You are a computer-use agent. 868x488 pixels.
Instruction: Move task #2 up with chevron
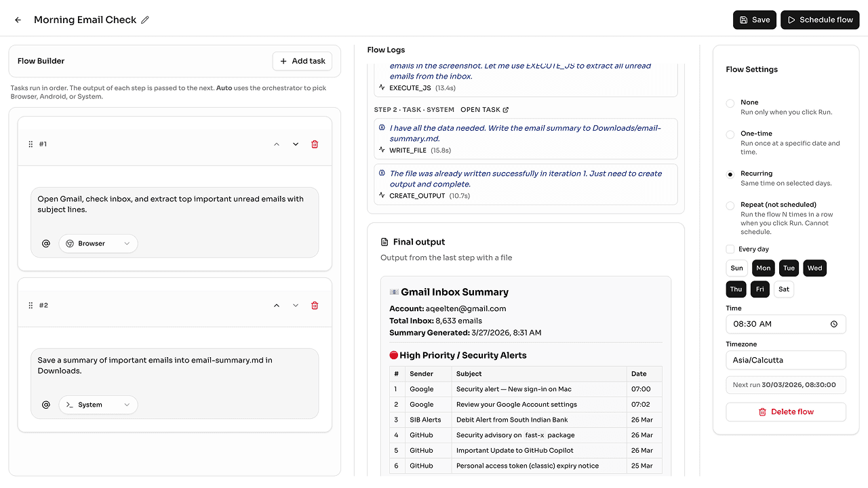point(277,306)
